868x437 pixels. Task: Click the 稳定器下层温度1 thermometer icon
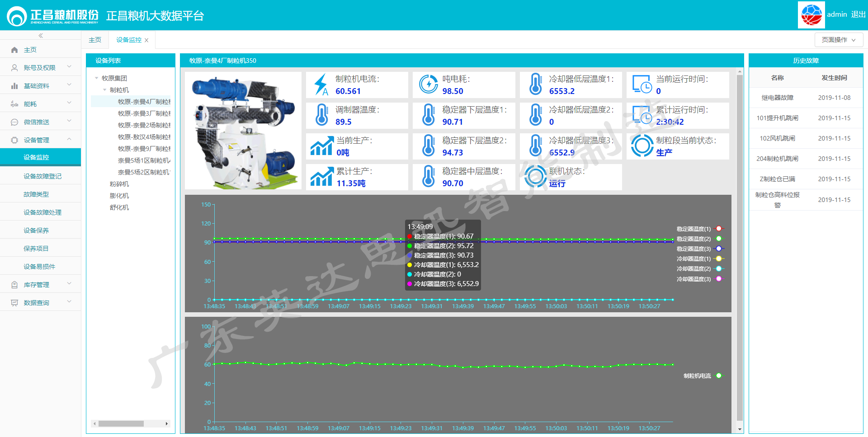[429, 115]
